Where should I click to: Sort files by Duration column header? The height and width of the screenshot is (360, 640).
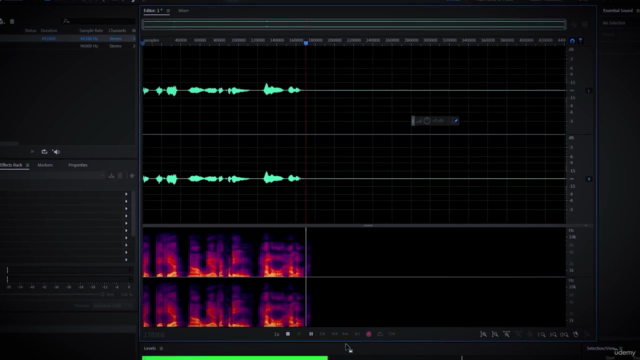[49, 31]
